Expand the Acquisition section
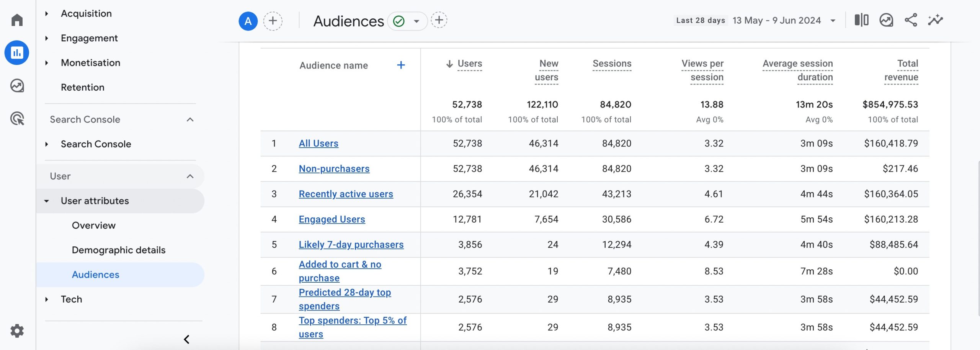This screenshot has width=980, height=350. 47,14
